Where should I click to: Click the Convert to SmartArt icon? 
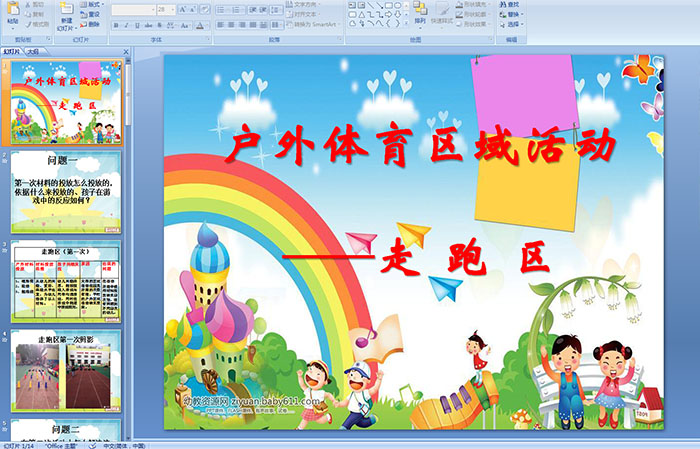click(289, 24)
